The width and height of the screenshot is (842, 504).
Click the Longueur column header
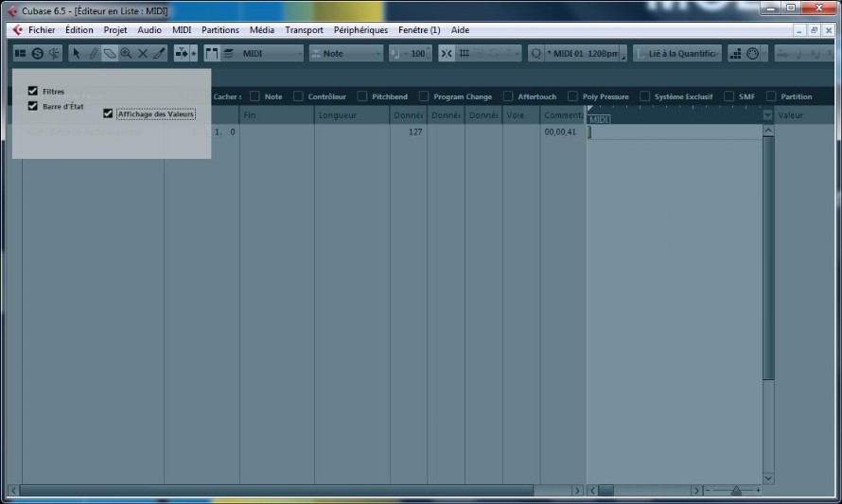[352, 114]
